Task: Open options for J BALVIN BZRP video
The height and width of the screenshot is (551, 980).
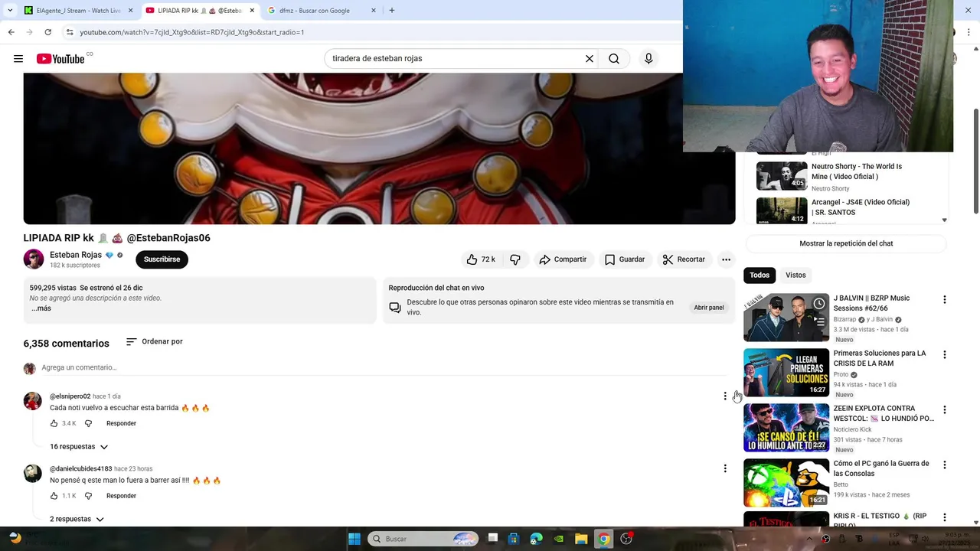Action: (x=944, y=300)
